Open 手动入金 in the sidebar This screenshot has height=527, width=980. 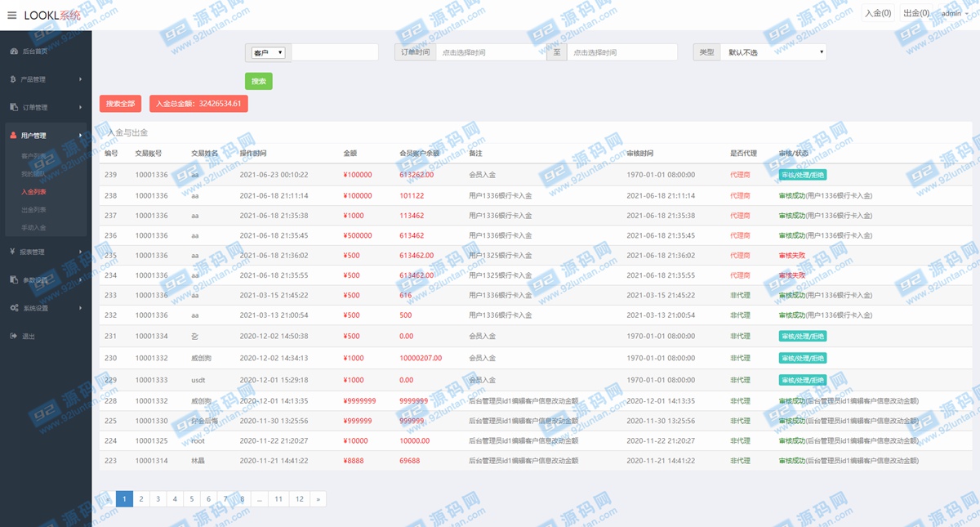33,228
